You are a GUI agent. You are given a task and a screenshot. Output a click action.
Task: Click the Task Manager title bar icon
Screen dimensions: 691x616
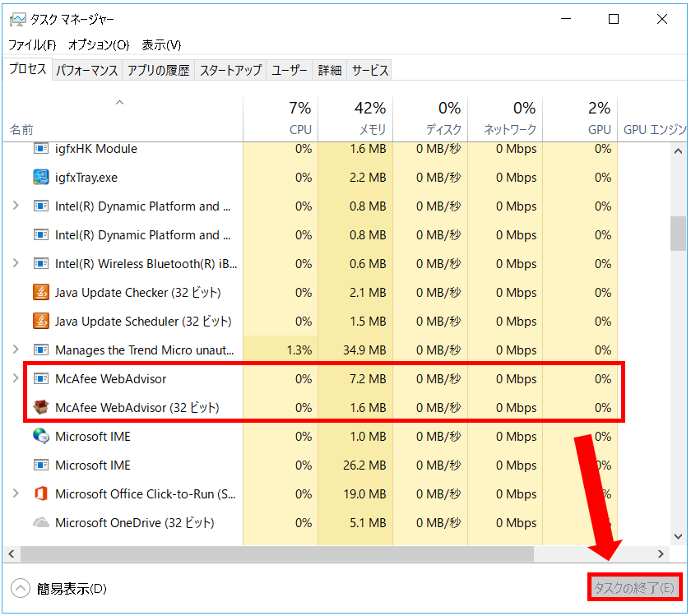pos(18,20)
